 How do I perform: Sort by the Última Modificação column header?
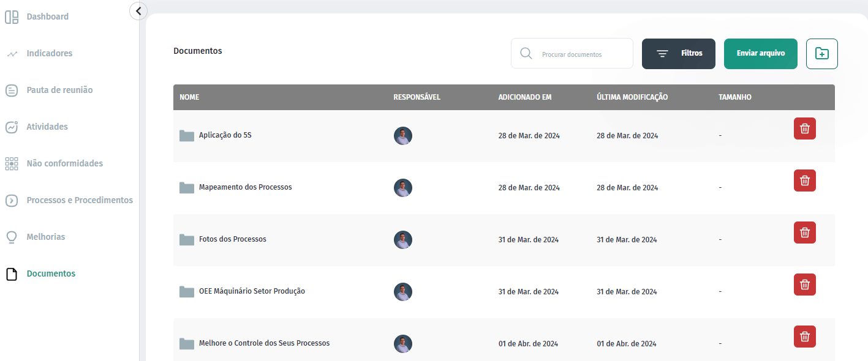632,97
